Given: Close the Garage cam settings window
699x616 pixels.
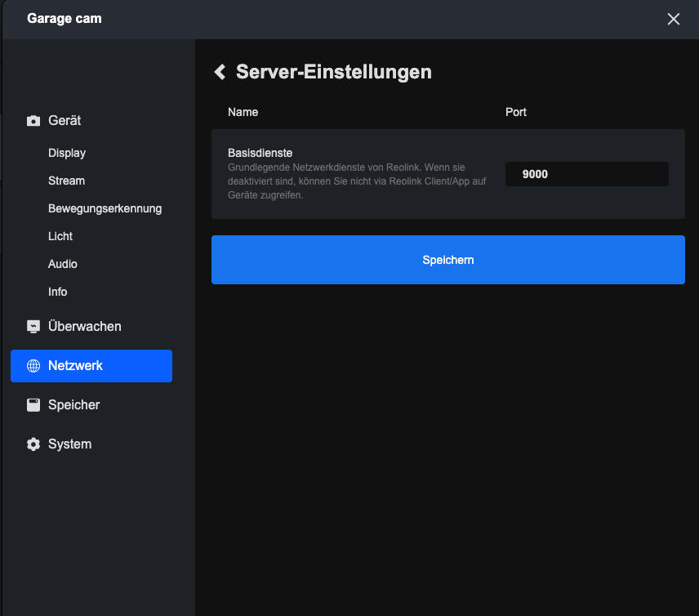Looking at the screenshot, I should click(673, 19).
